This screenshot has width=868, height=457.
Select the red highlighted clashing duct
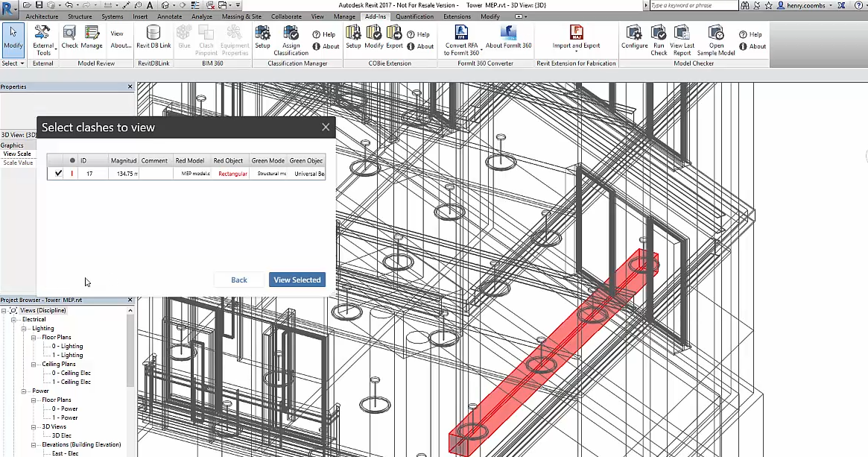pos(554,355)
